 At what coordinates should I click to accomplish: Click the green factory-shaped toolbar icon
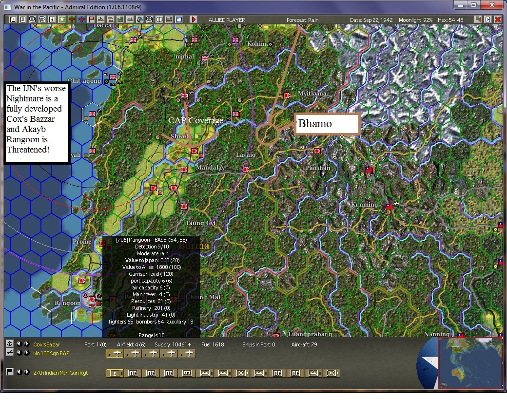click(x=120, y=19)
